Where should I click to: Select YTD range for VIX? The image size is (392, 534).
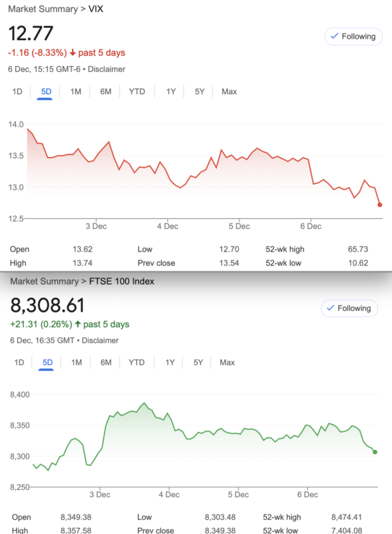(x=137, y=91)
